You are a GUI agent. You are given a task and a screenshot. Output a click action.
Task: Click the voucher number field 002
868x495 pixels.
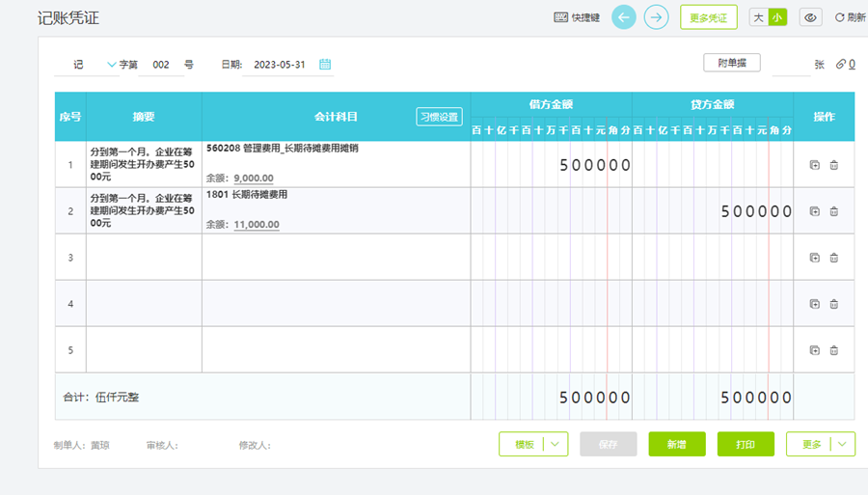161,65
